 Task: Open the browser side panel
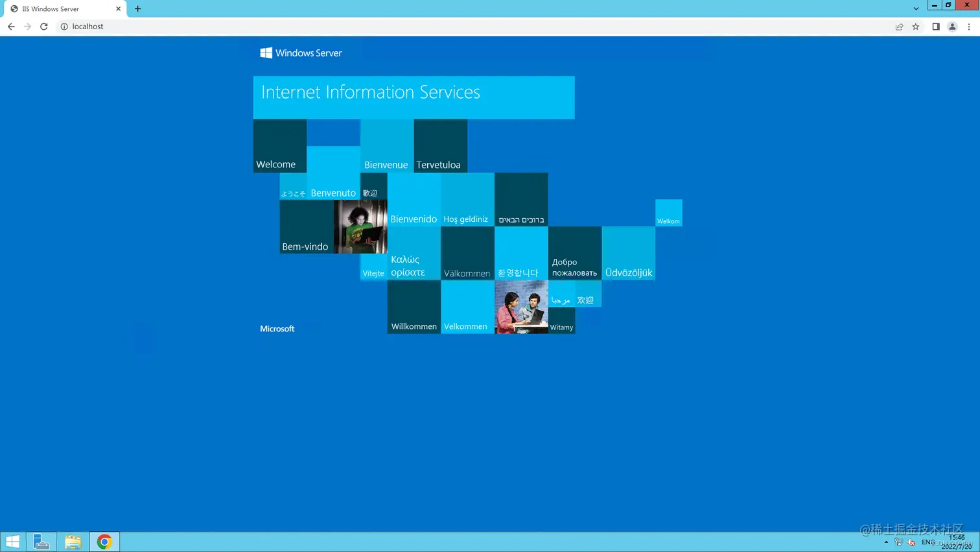pyautogui.click(x=936, y=27)
